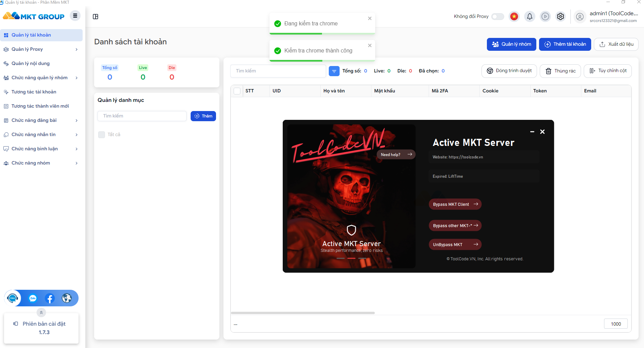Check the Tất cả category checkbox
The height and width of the screenshot is (348, 644).
point(102,135)
